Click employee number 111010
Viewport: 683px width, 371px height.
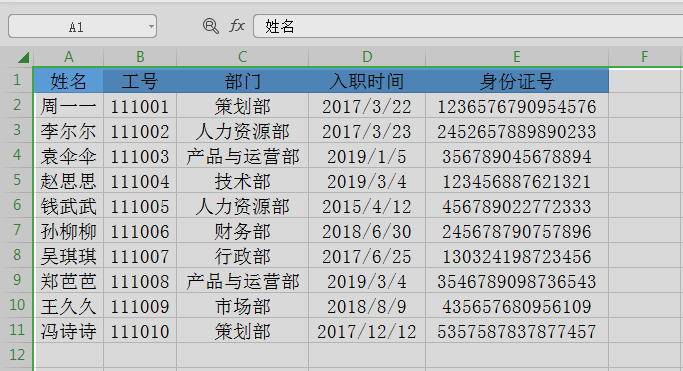[x=140, y=331]
